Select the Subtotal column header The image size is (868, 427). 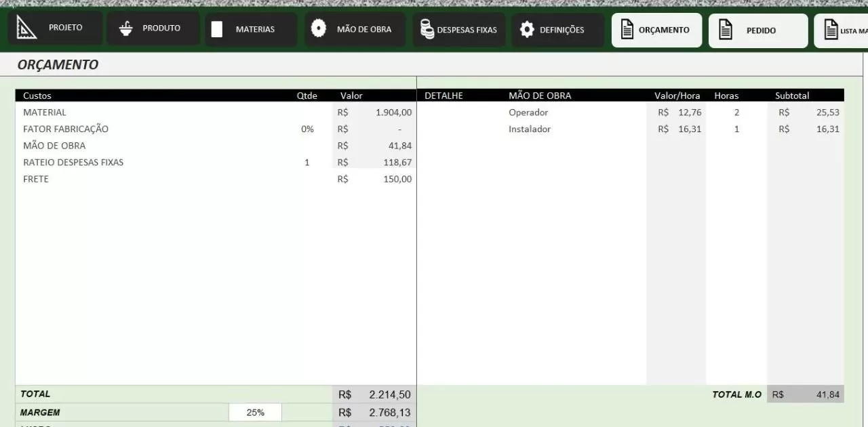(792, 96)
